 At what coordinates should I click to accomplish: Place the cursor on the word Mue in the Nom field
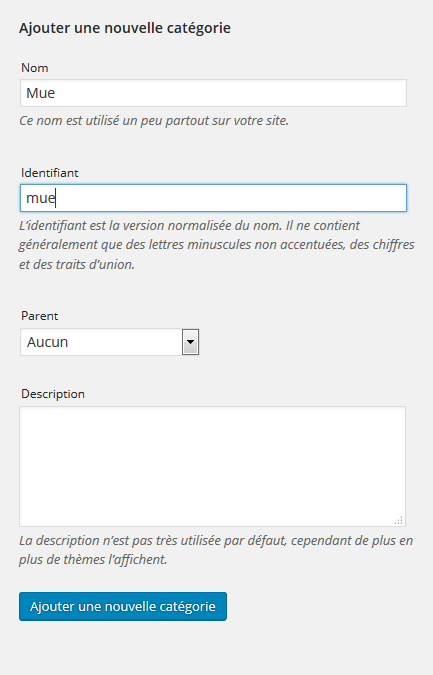[x=40, y=93]
